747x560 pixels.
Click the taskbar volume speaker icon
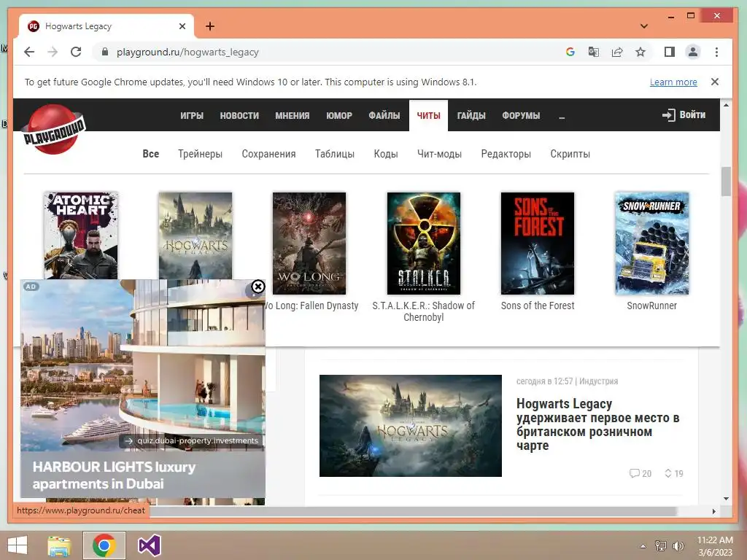point(678,545)
